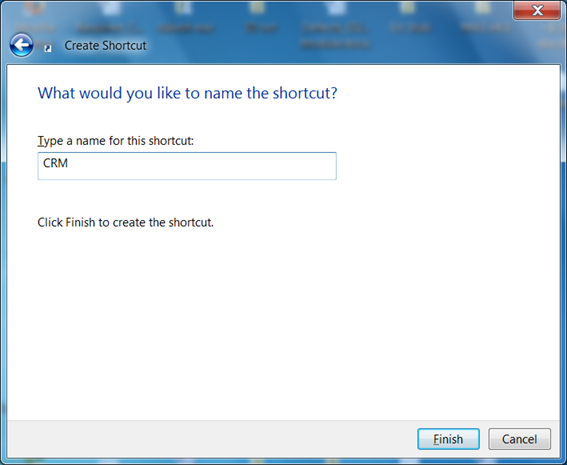
Task: Click the gray footer bar left of Finish
Action: [212, 439]
